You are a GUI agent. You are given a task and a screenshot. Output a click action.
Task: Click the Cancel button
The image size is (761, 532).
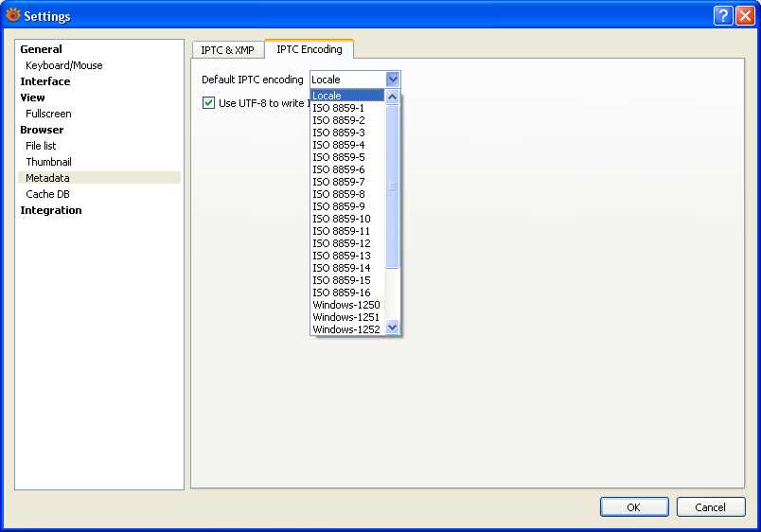pos(711,507)
